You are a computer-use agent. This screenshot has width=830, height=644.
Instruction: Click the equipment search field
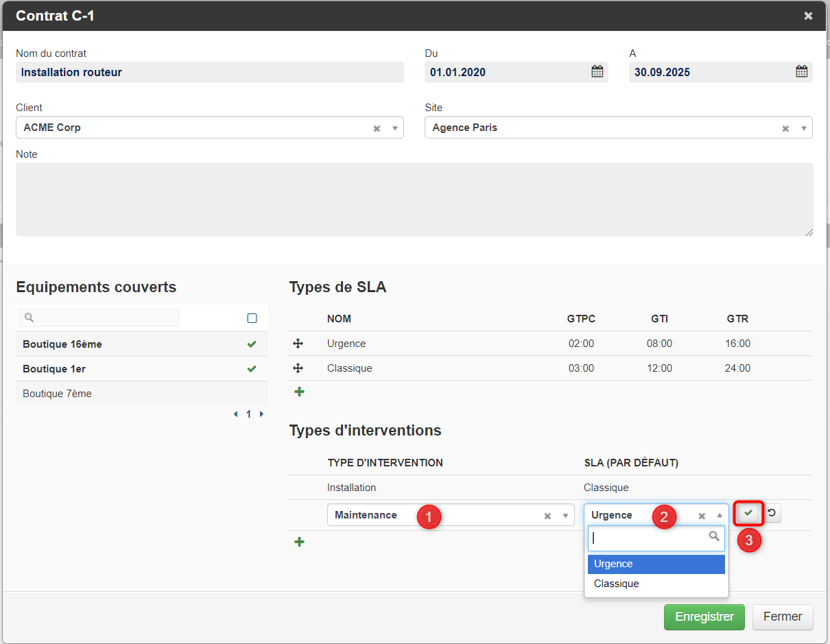pyautogui.click(x=99, y=318)
